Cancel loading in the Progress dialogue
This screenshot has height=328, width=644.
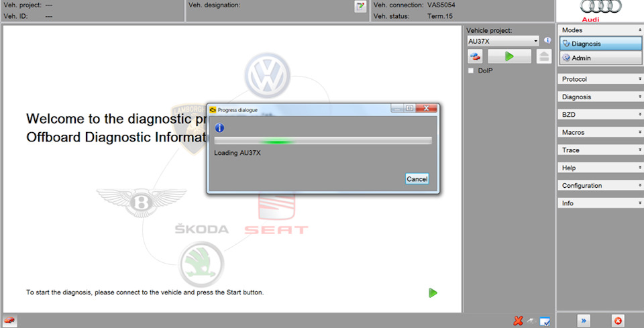[x=417, y=178]
